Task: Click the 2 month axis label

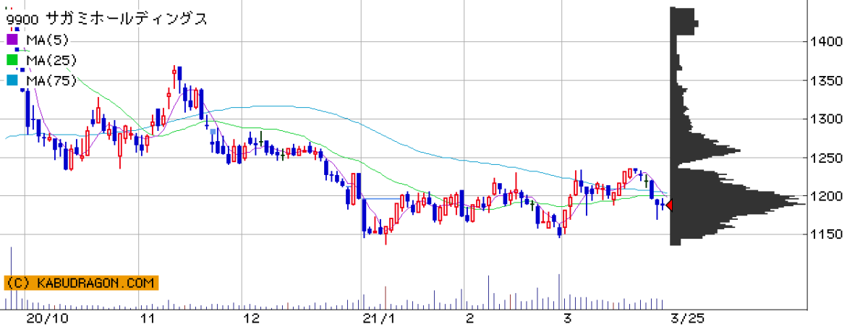Action: pos(469,318)
